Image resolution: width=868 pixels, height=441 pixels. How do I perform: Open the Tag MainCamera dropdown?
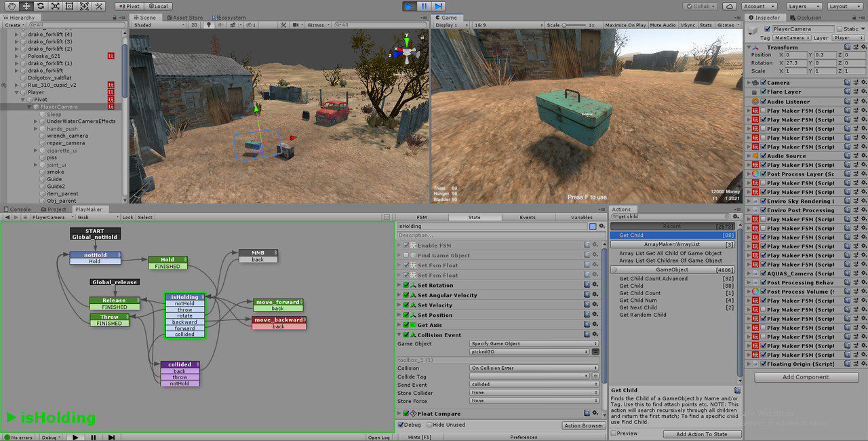pos(791,38)
